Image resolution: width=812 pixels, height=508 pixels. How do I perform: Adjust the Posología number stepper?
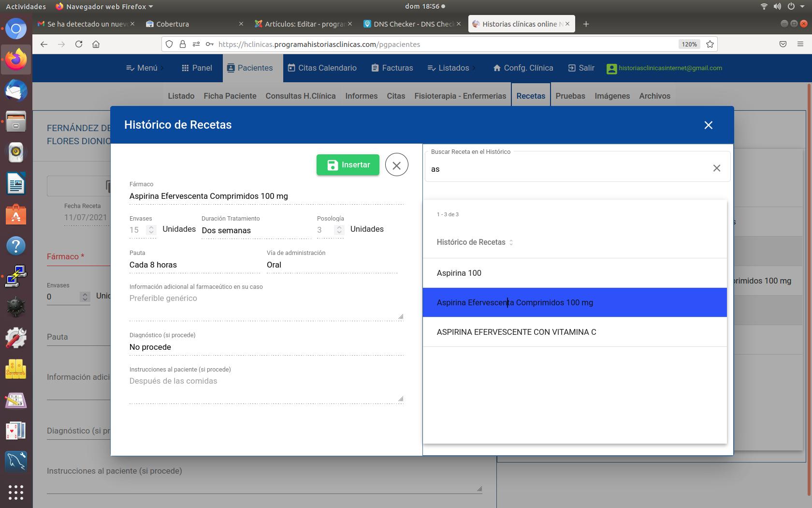pos(339,230)
